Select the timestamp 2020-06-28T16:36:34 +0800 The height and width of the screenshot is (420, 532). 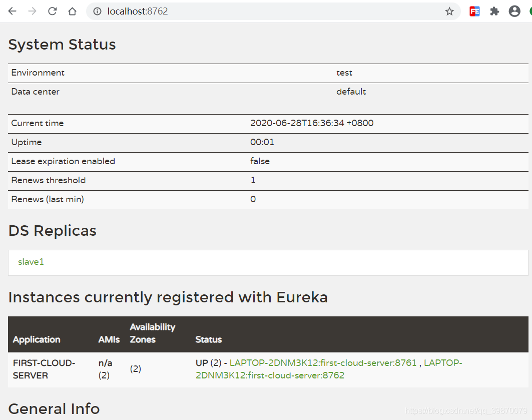point(312,123)
